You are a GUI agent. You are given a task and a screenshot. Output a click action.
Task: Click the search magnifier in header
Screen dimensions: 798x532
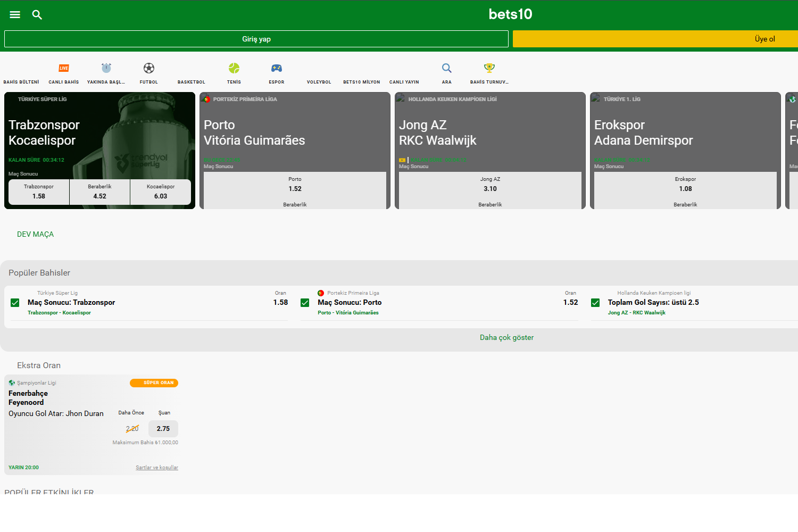(37, 15)
